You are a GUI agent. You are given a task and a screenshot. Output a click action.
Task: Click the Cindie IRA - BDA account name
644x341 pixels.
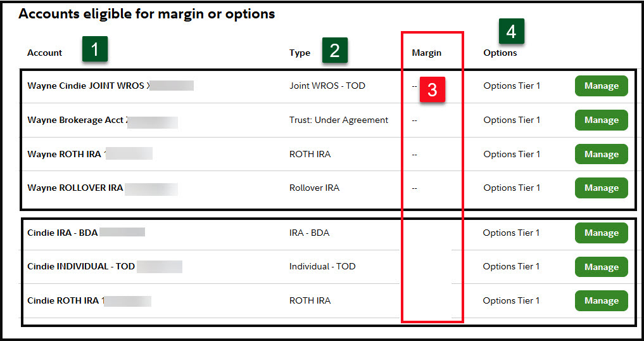63,233
